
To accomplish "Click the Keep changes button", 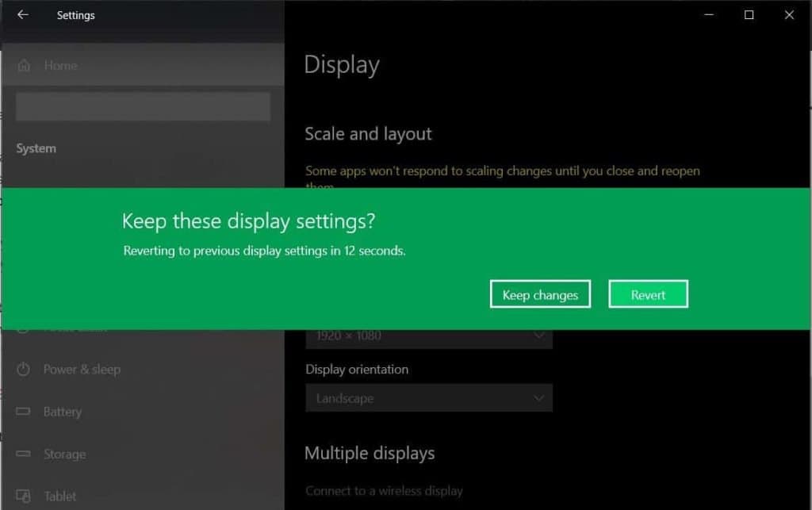I will [540, 293].
